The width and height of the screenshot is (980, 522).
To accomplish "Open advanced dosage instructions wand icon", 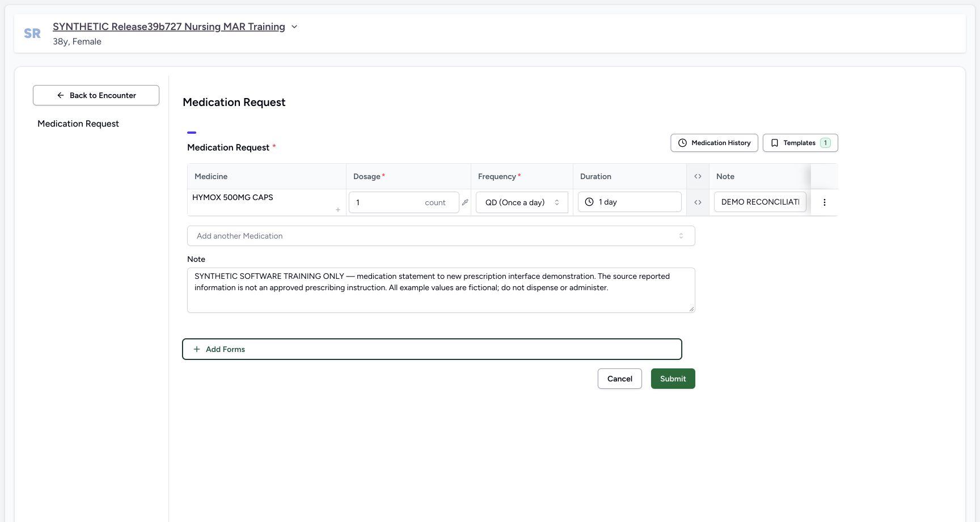I will click(465, 202).
